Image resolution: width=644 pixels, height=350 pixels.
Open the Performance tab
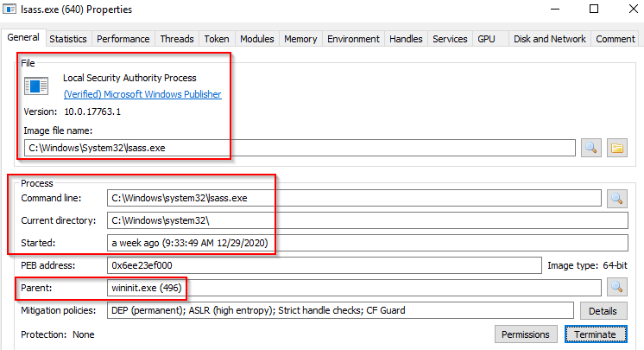[123, 39]
